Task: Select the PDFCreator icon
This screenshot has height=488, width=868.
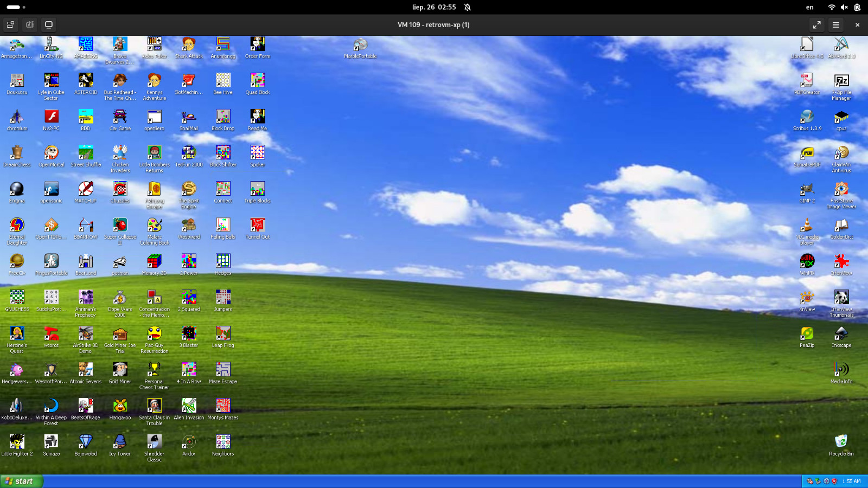Action: click(x=807, y=80)
